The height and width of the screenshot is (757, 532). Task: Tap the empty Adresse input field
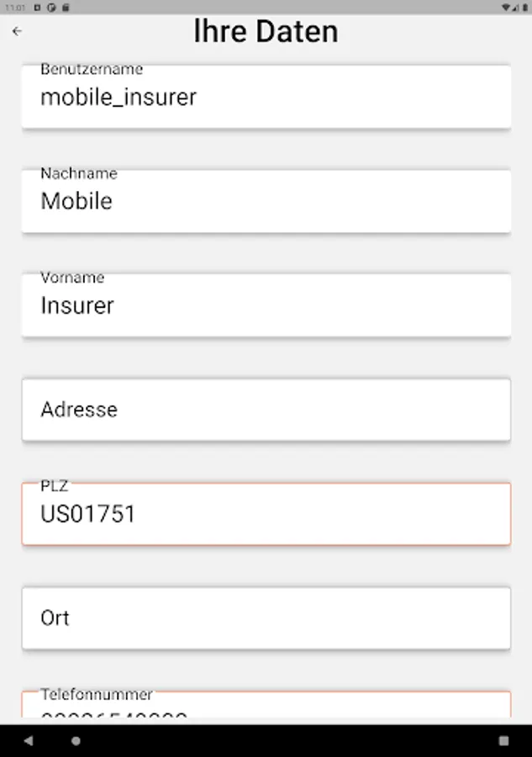coord(266,410)
